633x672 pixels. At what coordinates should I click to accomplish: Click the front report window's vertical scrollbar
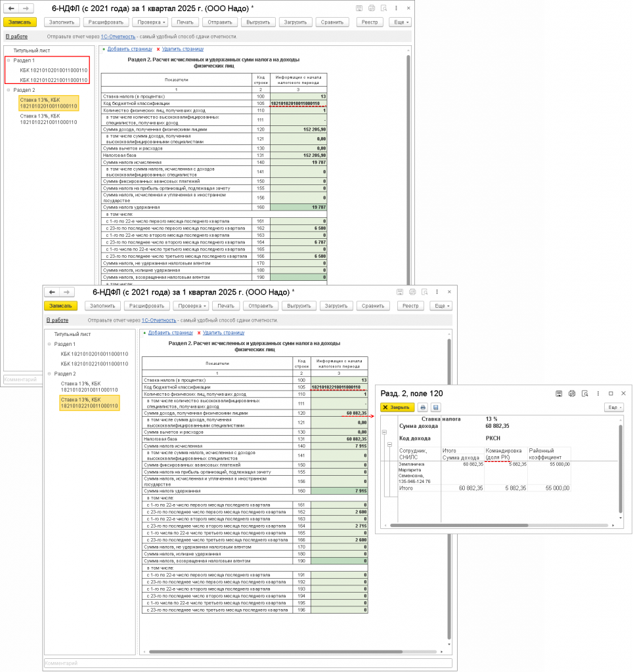449,488
